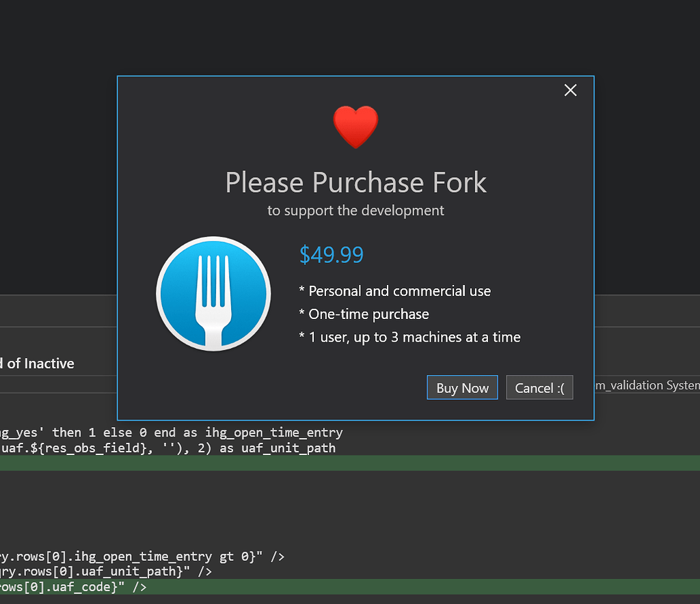Click the Buy Now button

click(x=462, y=388)
